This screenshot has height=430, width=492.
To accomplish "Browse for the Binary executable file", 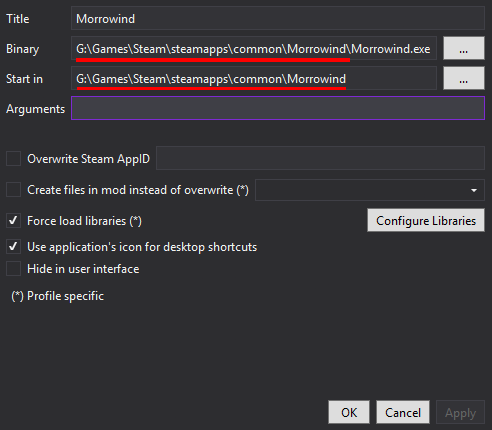I will [464, 49].
